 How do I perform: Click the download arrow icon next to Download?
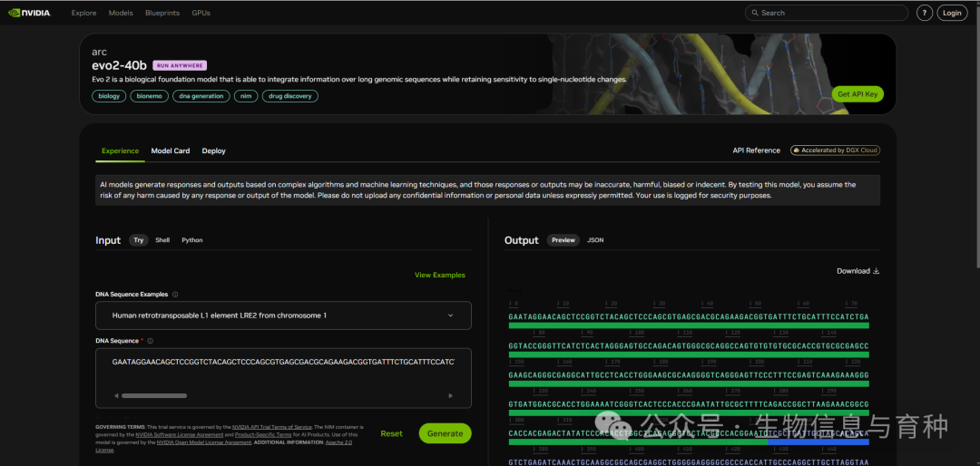point(877,271)
